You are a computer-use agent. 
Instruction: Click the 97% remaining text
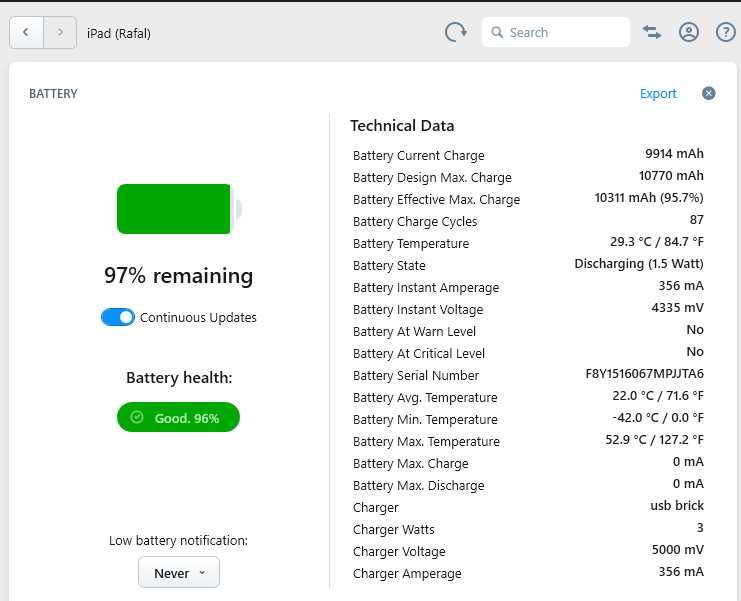click(178, 276)
